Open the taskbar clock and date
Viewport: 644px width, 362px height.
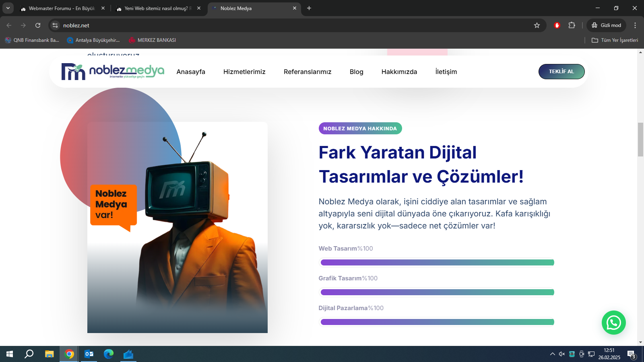click(x=609, y=354)
